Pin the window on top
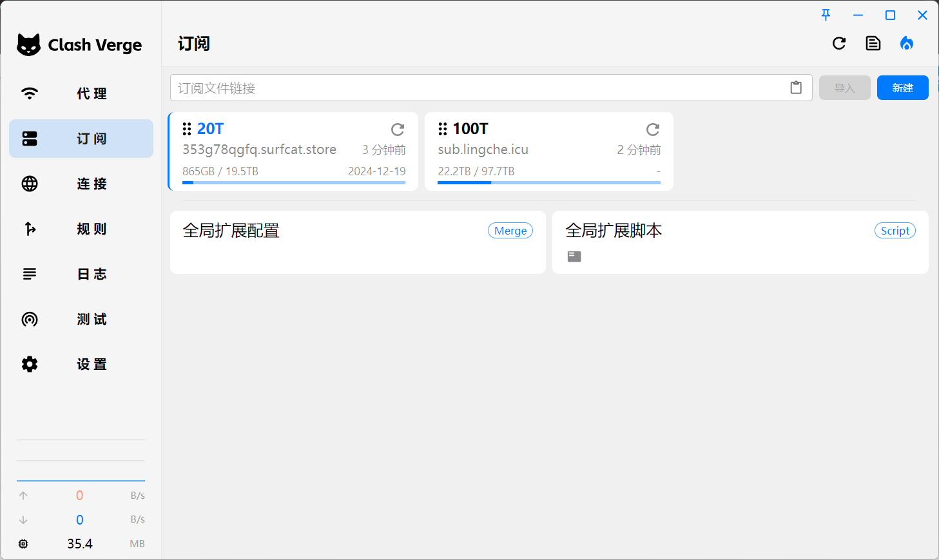939x560 pixels. pyautogui.click(x=826, y=15)
